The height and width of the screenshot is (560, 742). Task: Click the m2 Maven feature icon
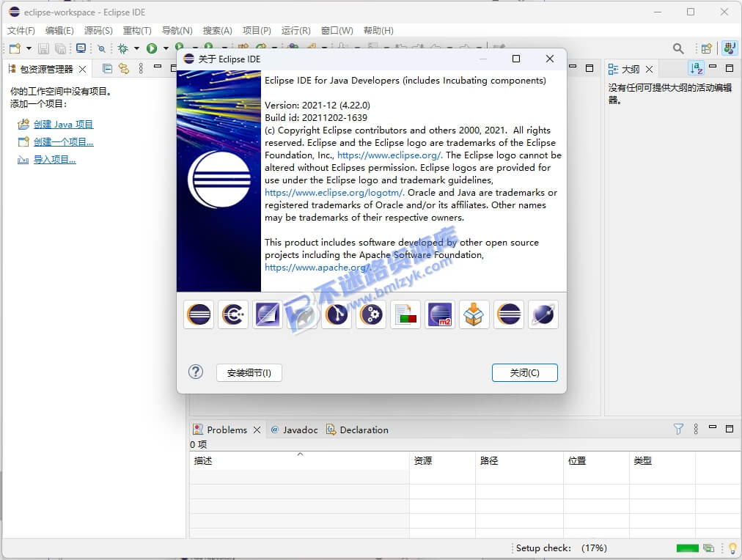click(x=440, y=314)
